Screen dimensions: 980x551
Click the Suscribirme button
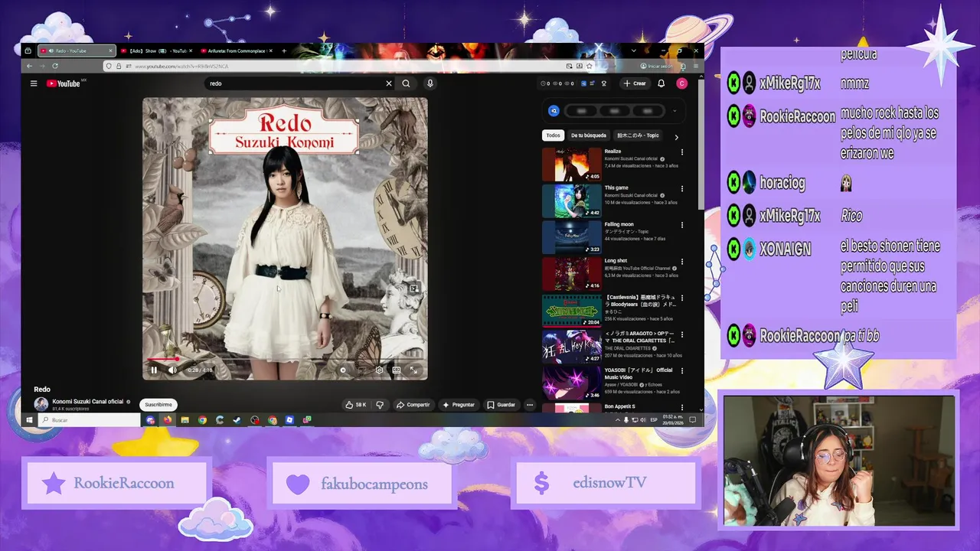(x=158, y=405)
